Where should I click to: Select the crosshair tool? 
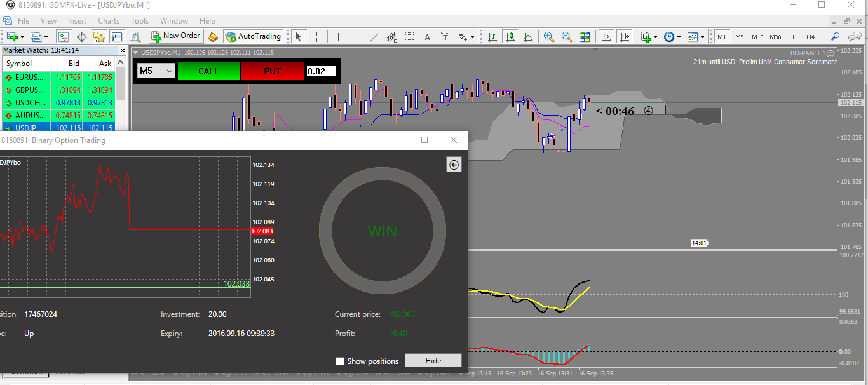click(316, 37)
